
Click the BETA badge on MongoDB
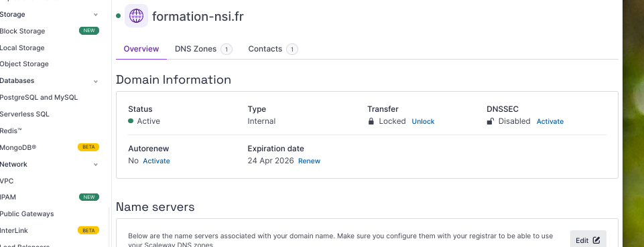click(88, 147)
